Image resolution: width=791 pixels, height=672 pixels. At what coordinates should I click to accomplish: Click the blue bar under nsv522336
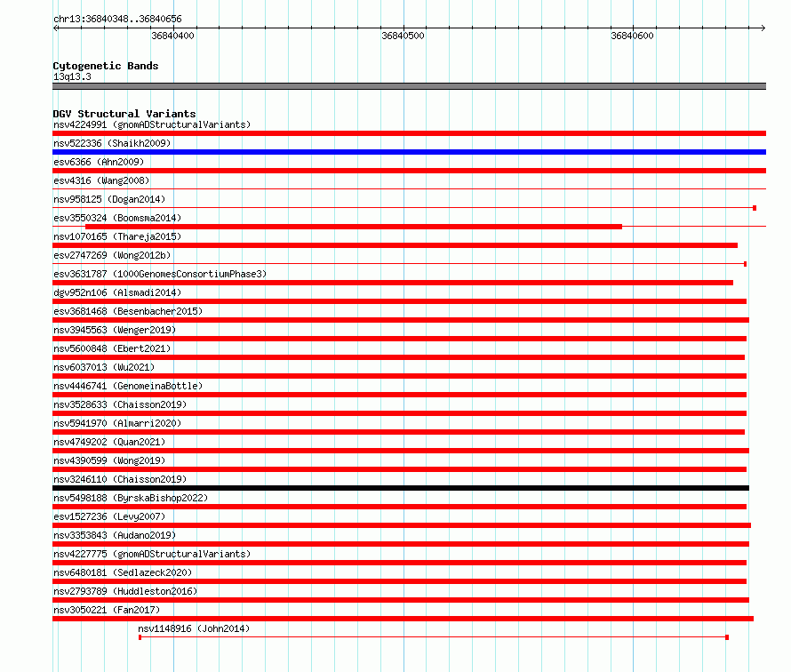409,152
